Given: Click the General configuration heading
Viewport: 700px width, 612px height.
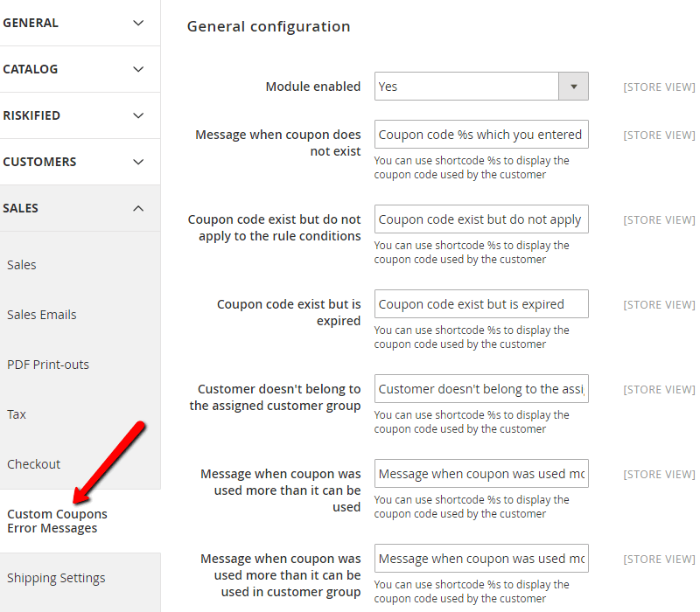Looking at the screenshot, I should tap(269, 27).
